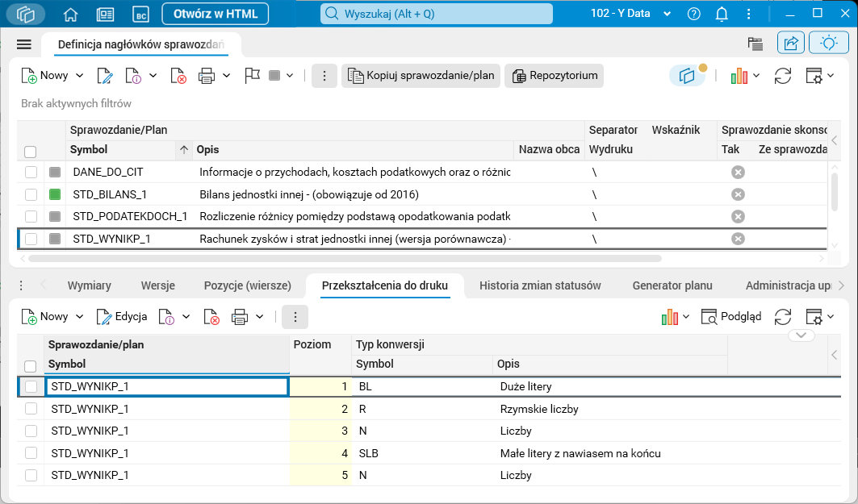Toggle select-all checkbox in lower table header
This screenshot has width=858, height=504.
(x=31, y=365)
